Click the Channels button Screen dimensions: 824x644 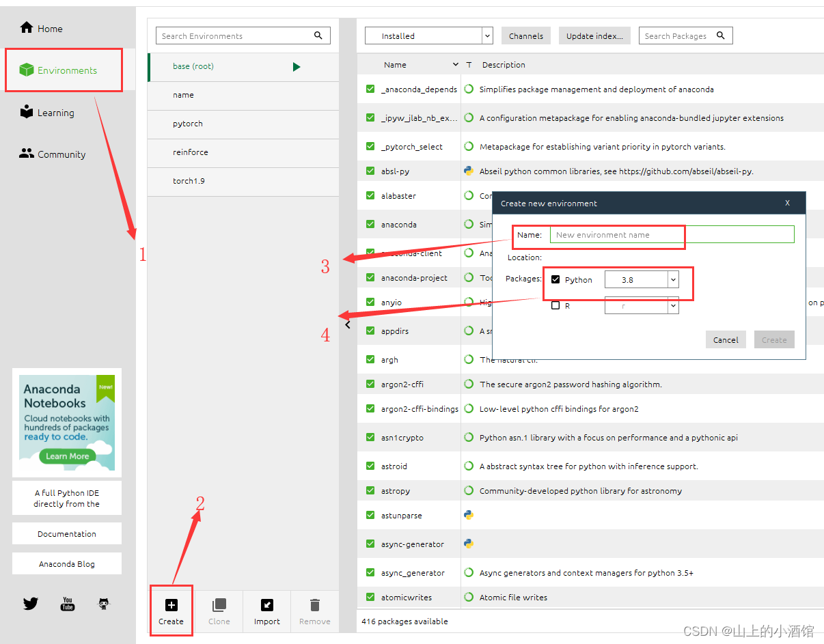[x=526, y=36]
